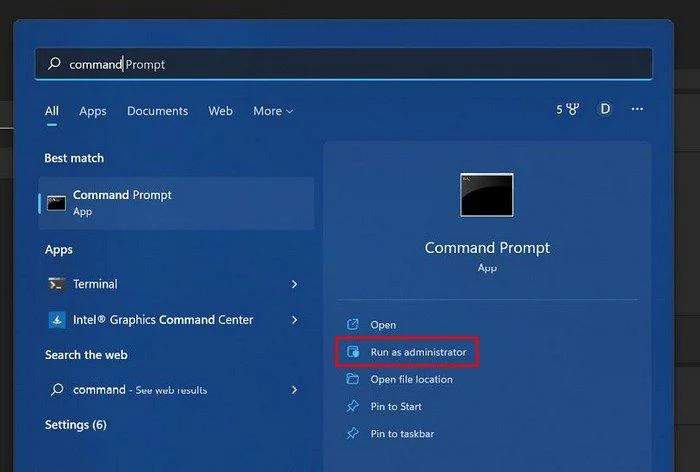700x472 pixels.
Task: Click the Command Prompt icon in best match
Action: [57, 203]
